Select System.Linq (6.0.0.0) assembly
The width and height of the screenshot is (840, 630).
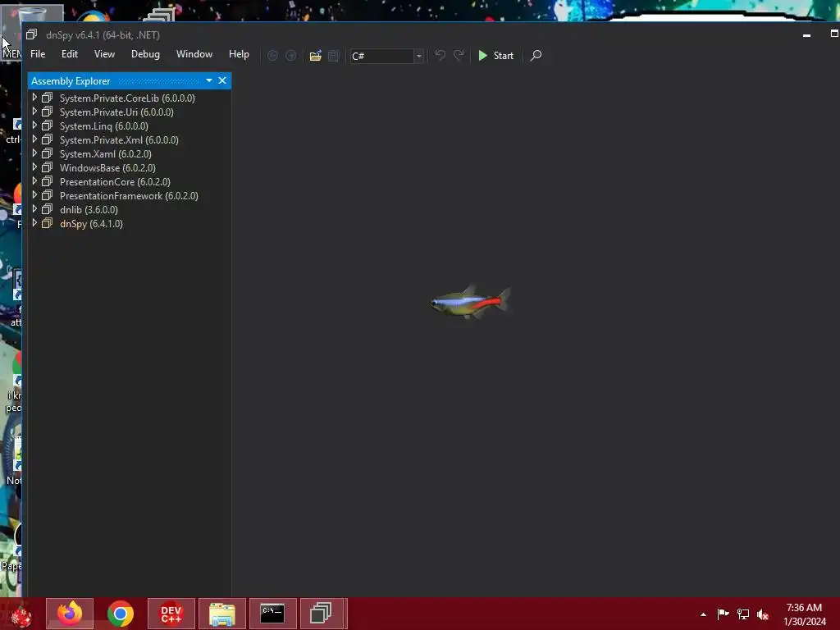click(x=104, y=126)
